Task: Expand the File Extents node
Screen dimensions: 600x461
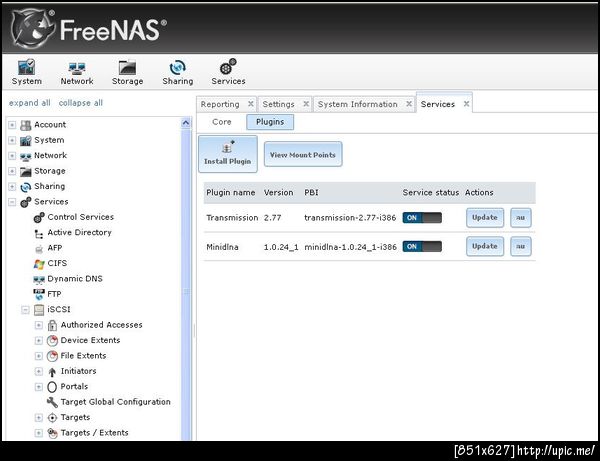Action: [x=39, y=356]
